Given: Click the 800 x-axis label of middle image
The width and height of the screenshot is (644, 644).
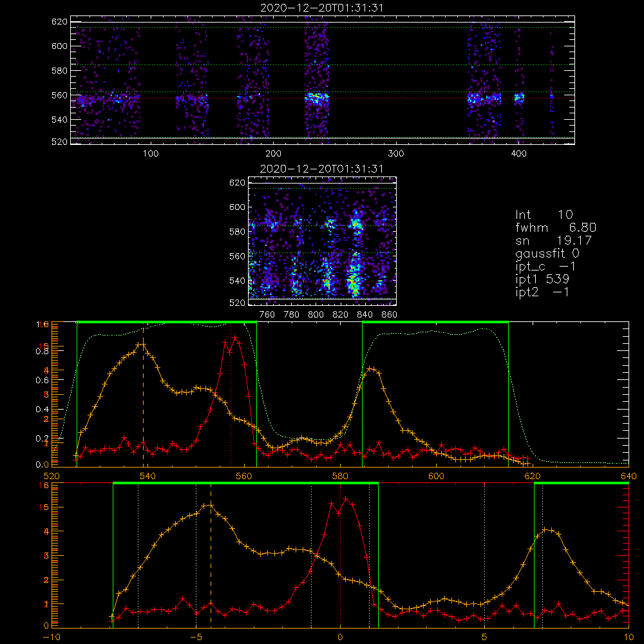Looking at the screenshot, I should [316, 315].
